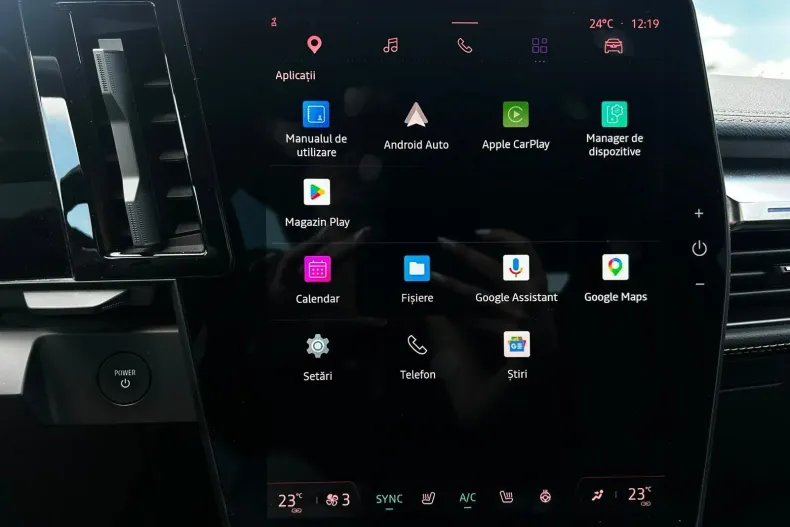Open the Telefon app
790x527 pixels.
(x=417, y=357)
